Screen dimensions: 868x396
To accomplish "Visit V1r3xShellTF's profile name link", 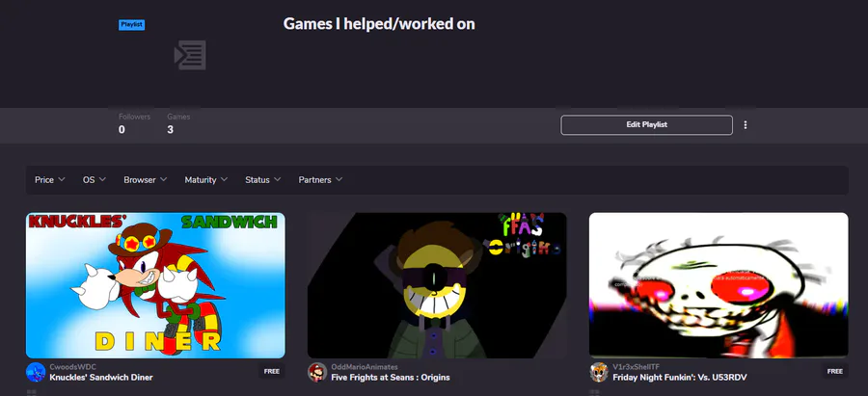I will click(x=637, y=367).
